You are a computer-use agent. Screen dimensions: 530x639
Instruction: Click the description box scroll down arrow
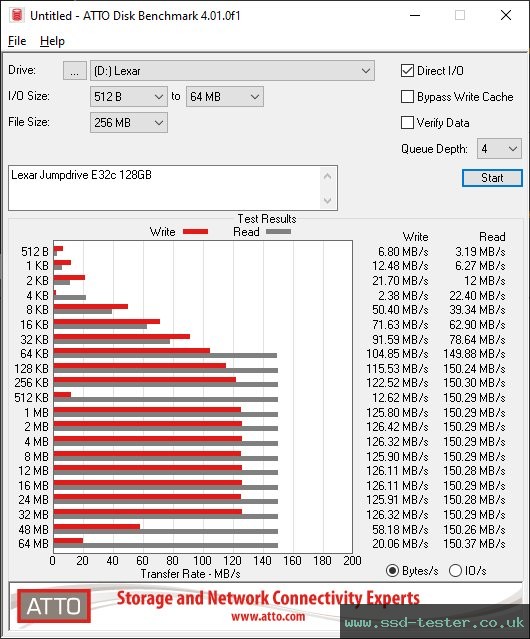[x=328, y=201]
